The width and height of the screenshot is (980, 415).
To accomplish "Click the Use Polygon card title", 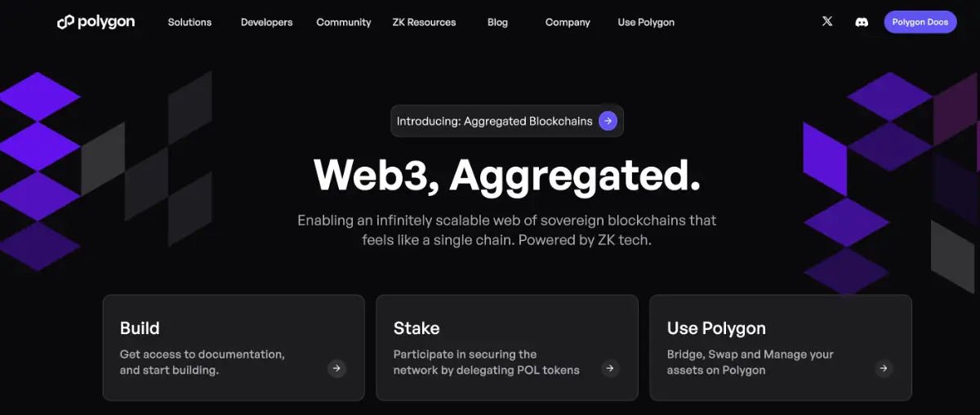I will (x=716, y=328).
